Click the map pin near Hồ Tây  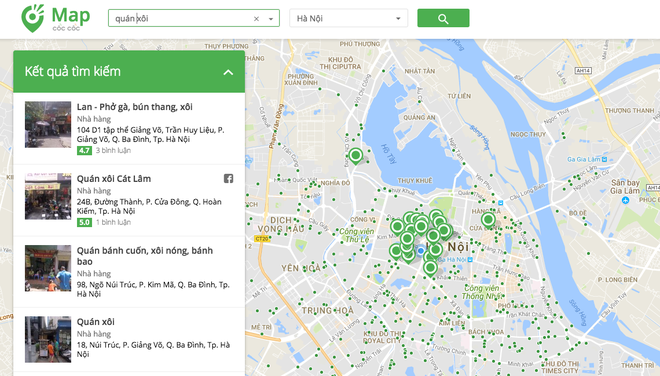click(x=356, y=156)
